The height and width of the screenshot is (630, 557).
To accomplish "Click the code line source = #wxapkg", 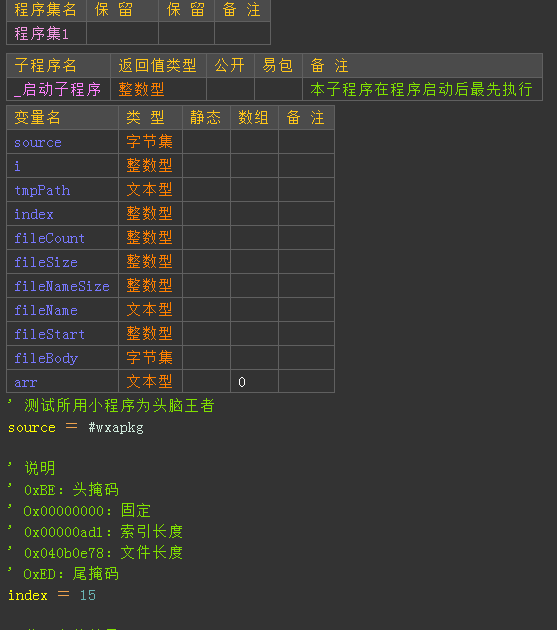I will pos(76,428).
